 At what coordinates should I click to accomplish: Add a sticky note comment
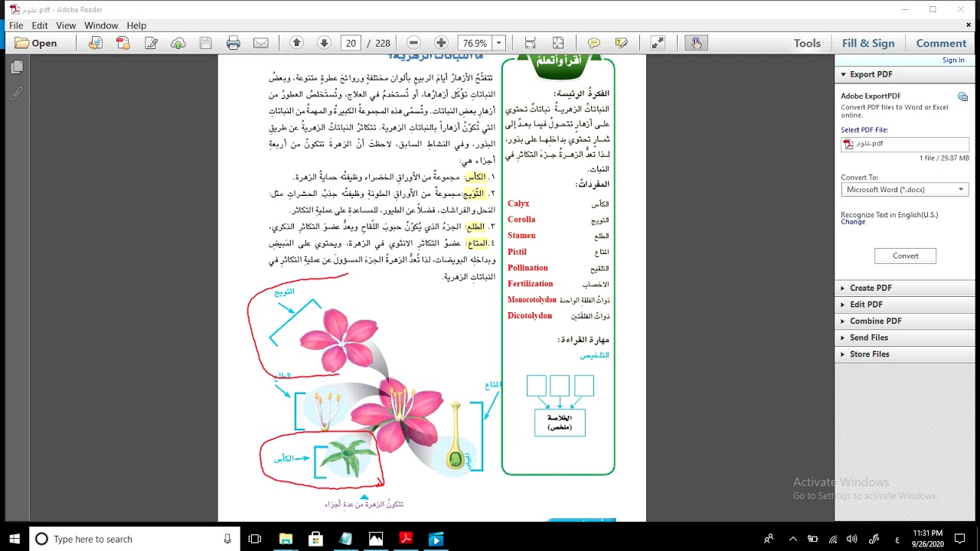pos(594,43)
